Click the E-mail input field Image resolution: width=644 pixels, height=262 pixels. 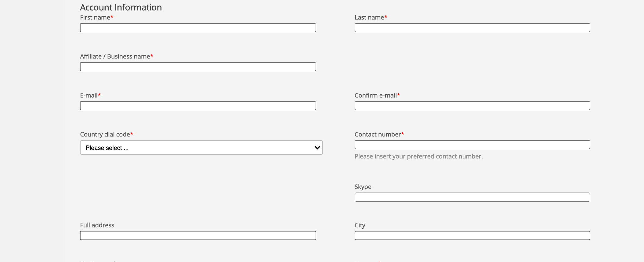198,106
